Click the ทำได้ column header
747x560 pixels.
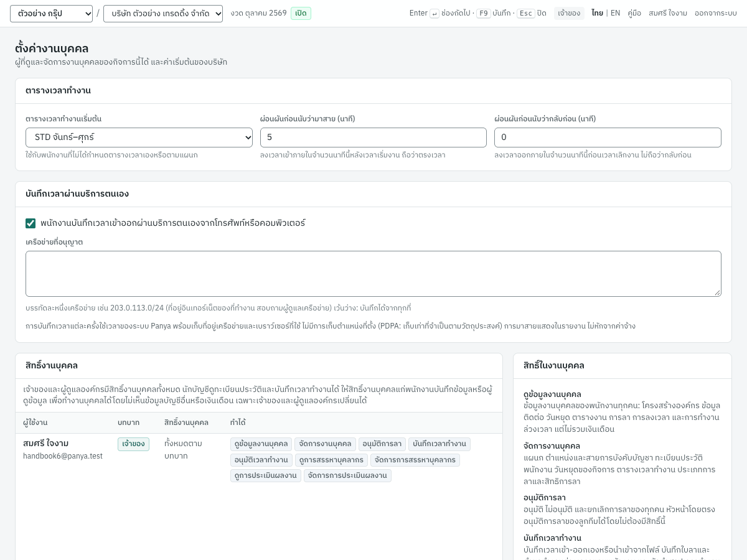[x=238, y=423]
